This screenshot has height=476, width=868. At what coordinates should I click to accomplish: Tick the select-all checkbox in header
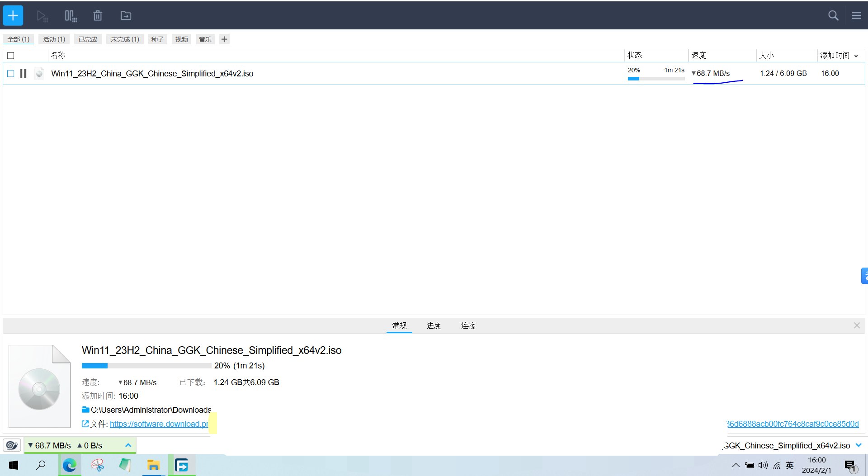[x=11, y=56]
